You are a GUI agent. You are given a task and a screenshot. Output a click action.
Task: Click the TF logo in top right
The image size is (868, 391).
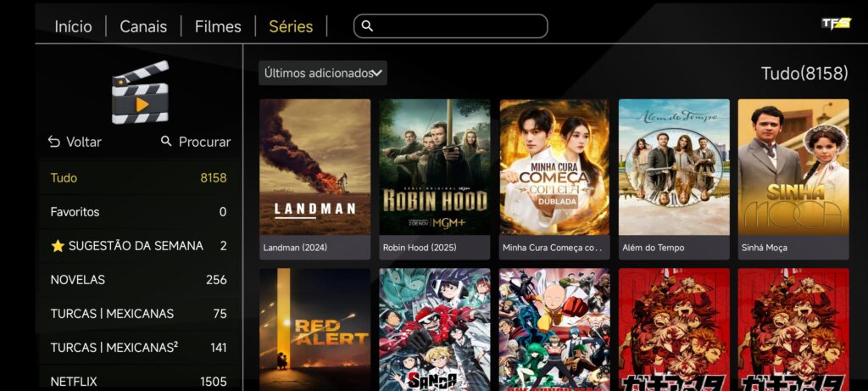836,23
